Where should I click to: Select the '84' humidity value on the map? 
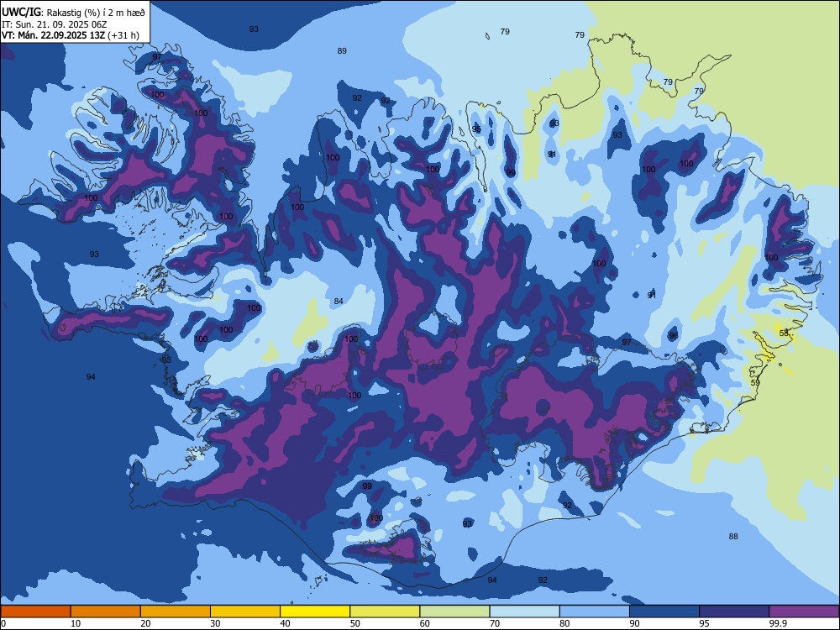coord(339,301)
